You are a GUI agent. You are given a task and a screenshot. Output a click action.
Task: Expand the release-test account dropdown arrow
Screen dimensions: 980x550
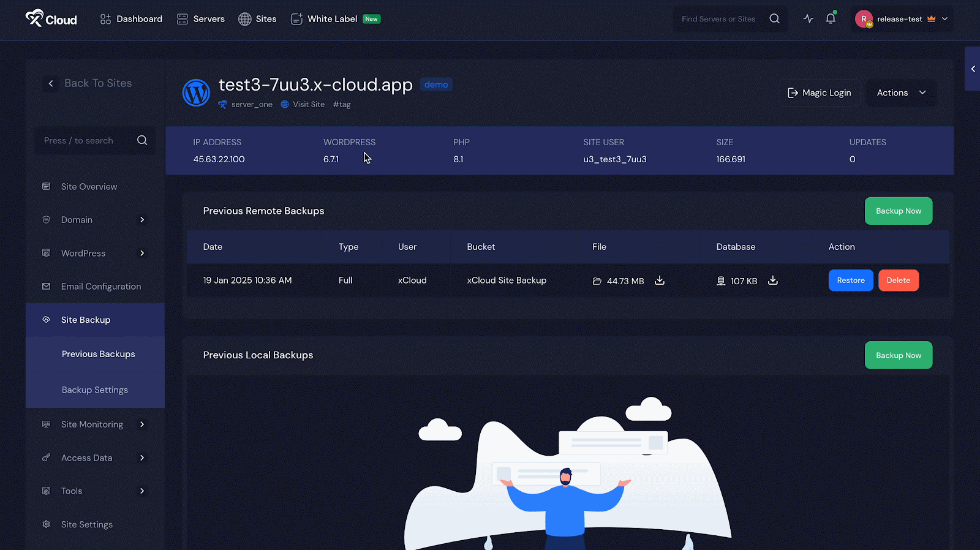[944, 19]
